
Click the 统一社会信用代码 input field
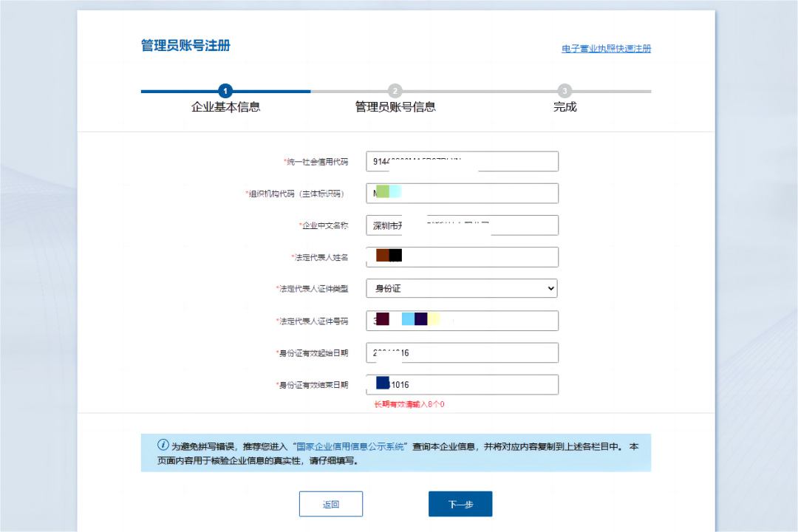pyautogui.click(x=462, y=161)
